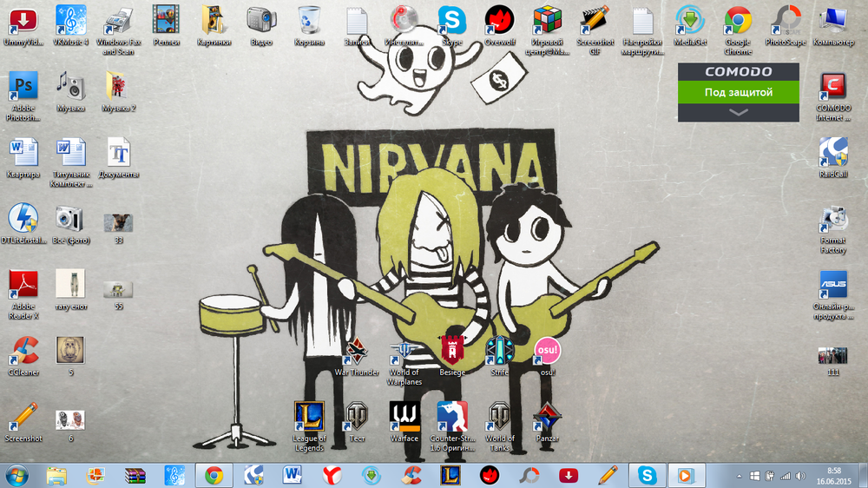This screenshot has width=868, height=488.
Task: Click the COMODO 'Под защитой' status button
Action: click(x=739, y=93)
